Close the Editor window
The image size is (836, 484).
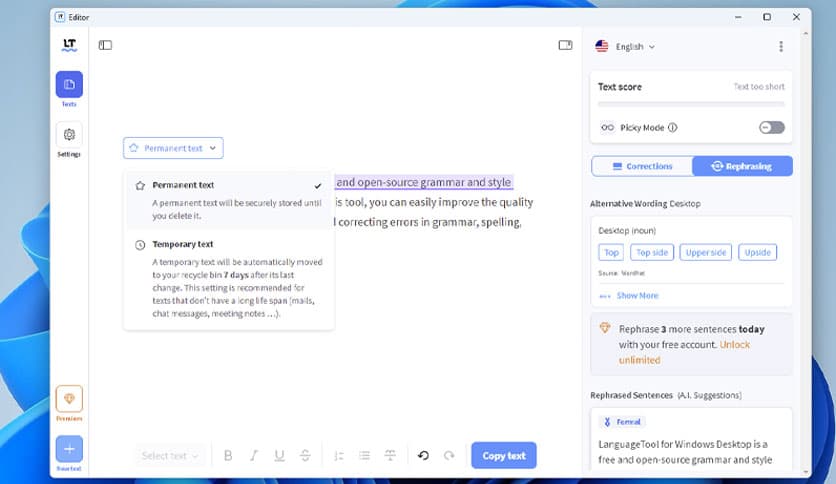pos(796,17)
